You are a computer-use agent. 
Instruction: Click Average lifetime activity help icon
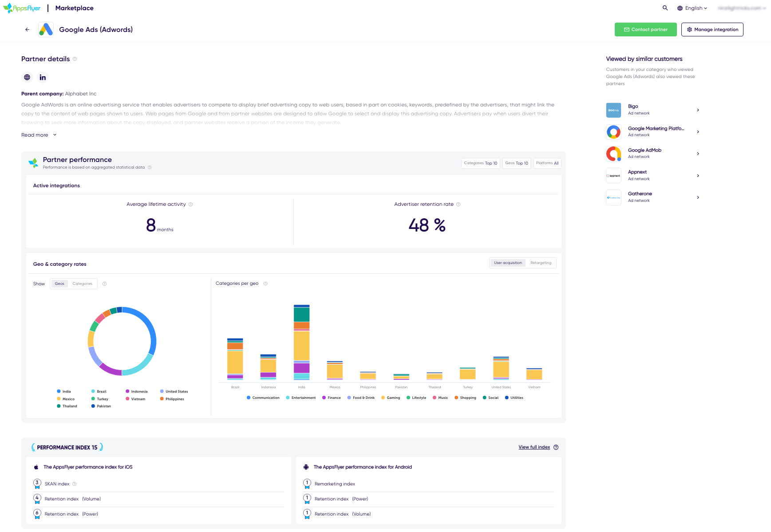(190, 205)
